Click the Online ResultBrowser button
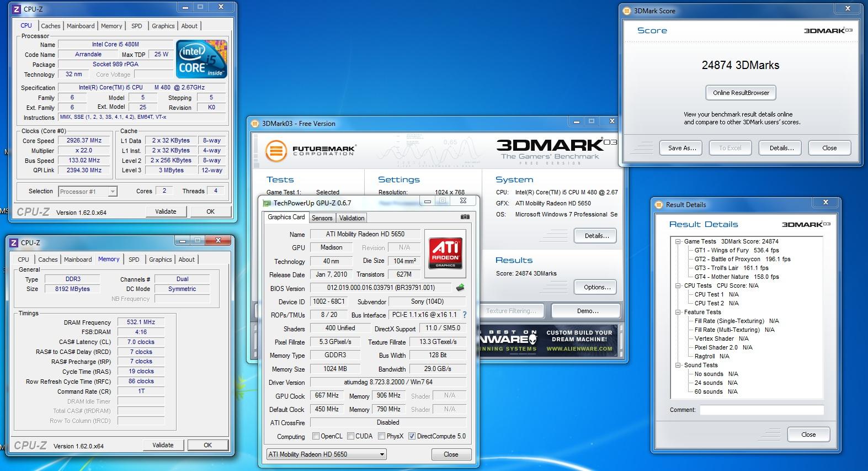 pyautogui.click(x=741, y=93)
